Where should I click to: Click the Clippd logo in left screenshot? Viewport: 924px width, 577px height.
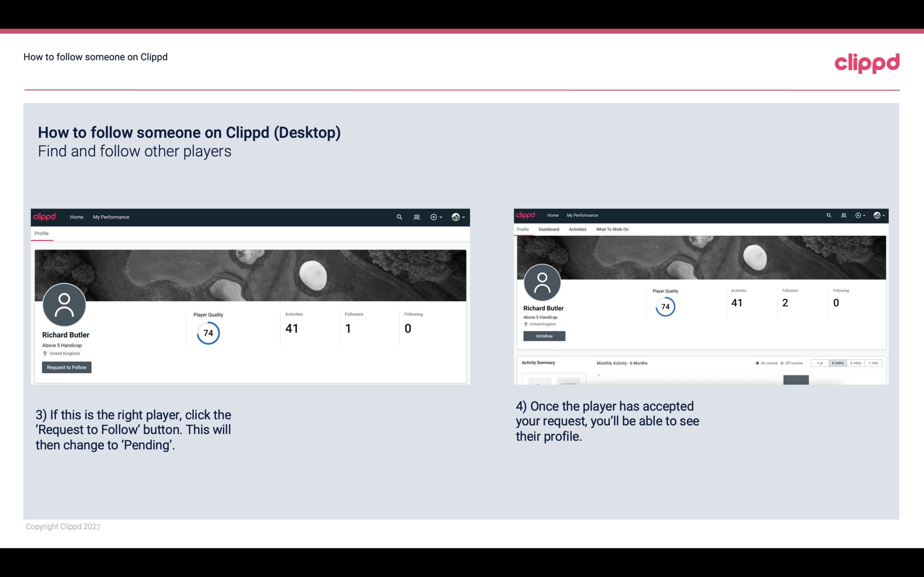coord(45,217)
